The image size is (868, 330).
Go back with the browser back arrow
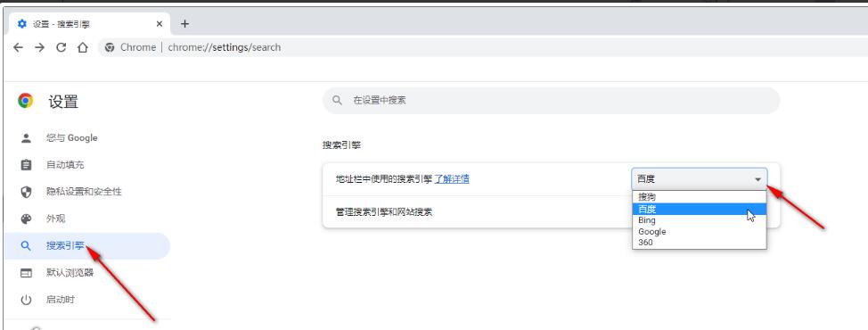[x=18, y=47]
